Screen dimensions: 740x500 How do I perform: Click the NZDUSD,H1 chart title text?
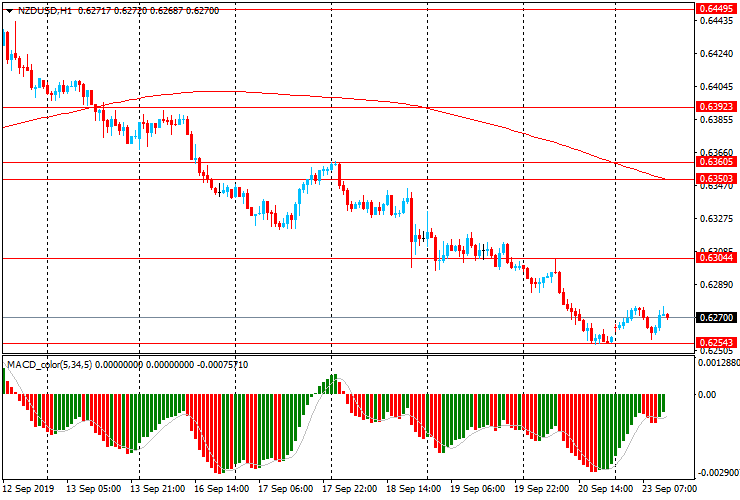click(37, 9)
